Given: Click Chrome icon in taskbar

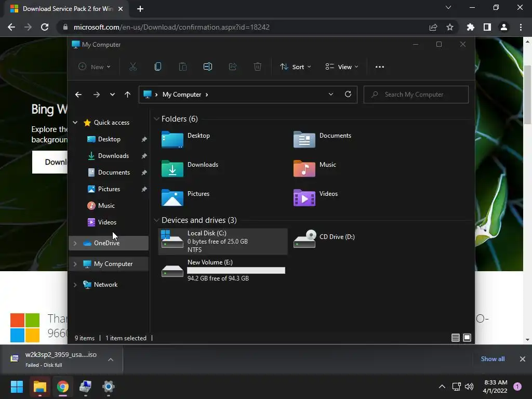Looking at the screenshot, I should (63, 387).
